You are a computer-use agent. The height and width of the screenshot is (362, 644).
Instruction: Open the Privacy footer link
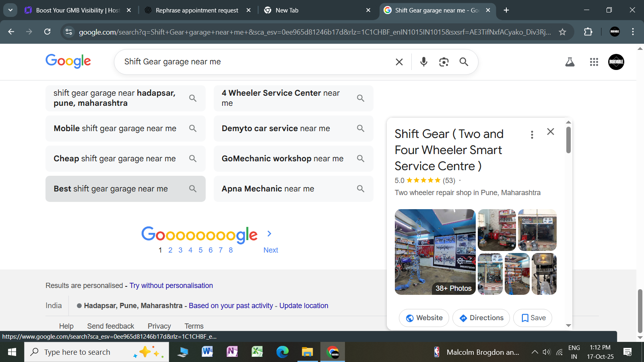click(x=159, y=326)
